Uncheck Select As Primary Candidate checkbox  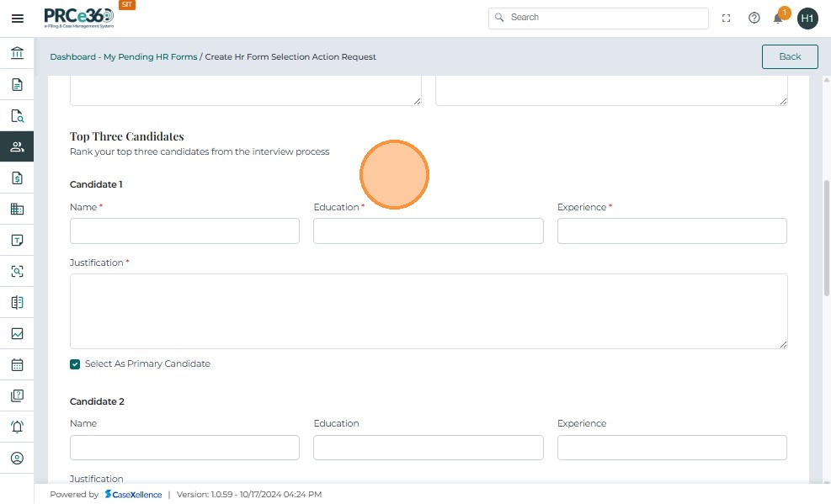(x=76, y=364)
